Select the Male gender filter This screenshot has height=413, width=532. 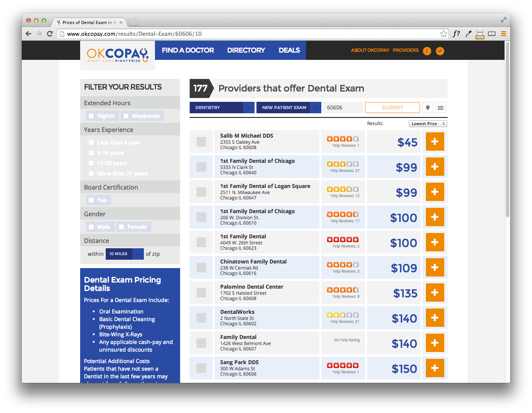(91, 227)
